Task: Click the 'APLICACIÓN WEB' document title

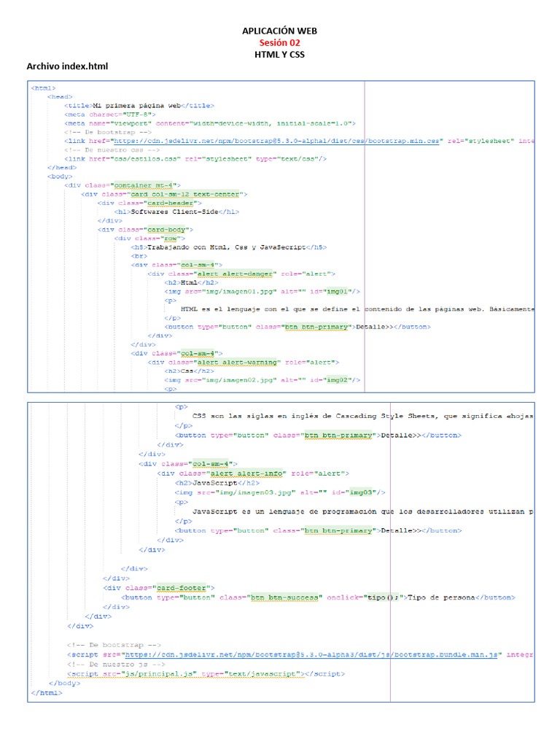Action: tap(279, 31)
